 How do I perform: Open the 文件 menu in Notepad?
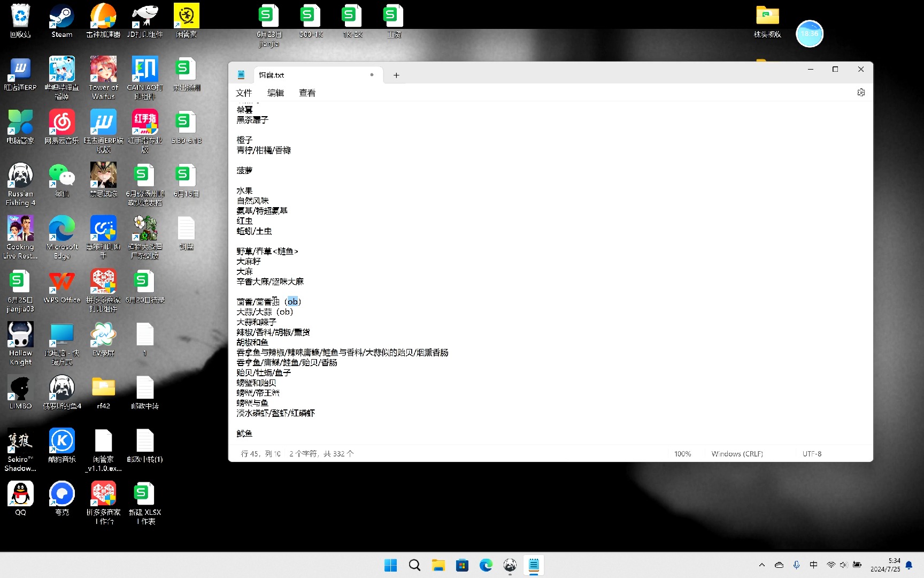click(244, 93)
